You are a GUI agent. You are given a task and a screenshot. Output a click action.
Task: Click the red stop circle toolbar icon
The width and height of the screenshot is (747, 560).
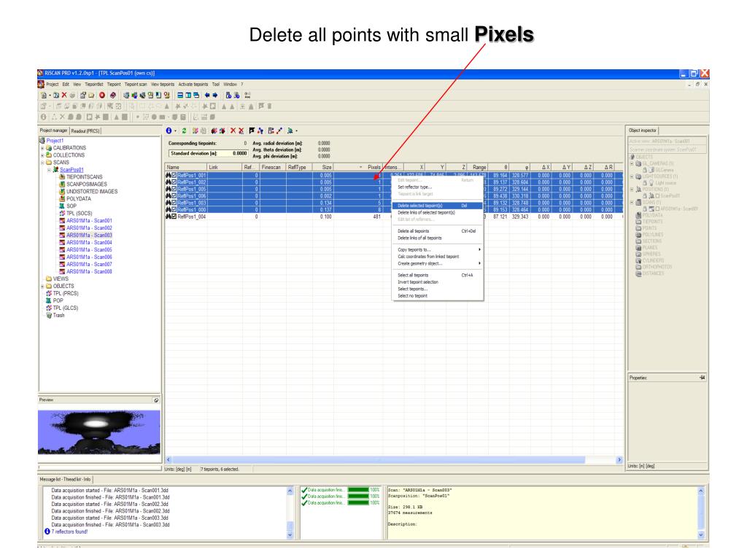pos(102,96)
